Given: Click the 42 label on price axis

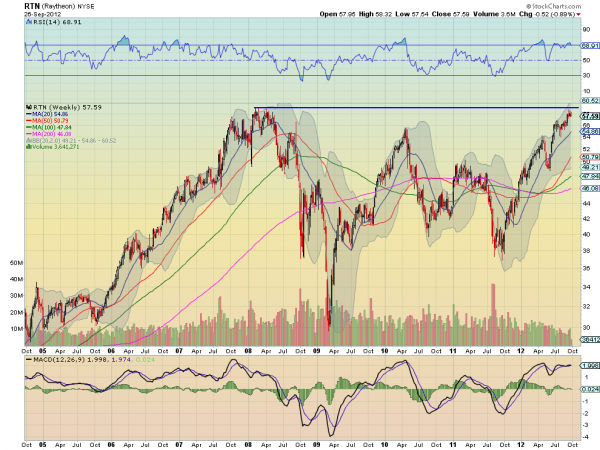Looking at the screenshot, I should tap(586, 218).
